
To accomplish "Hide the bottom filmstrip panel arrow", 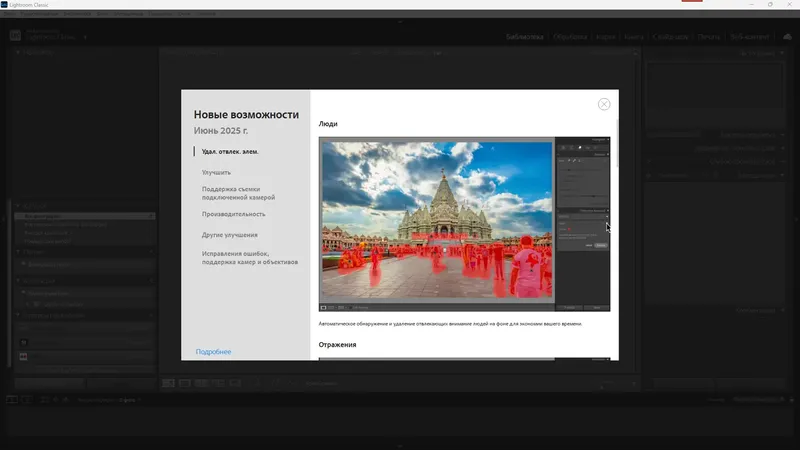I will click(x=400, y=446).
